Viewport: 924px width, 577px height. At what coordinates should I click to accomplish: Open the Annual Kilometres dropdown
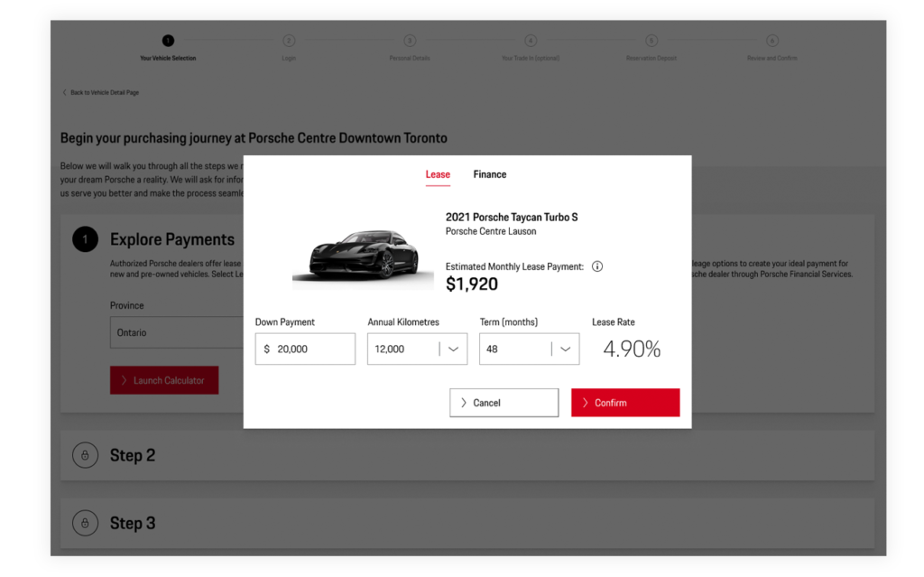pyautogui.click(x=417, y=349)
